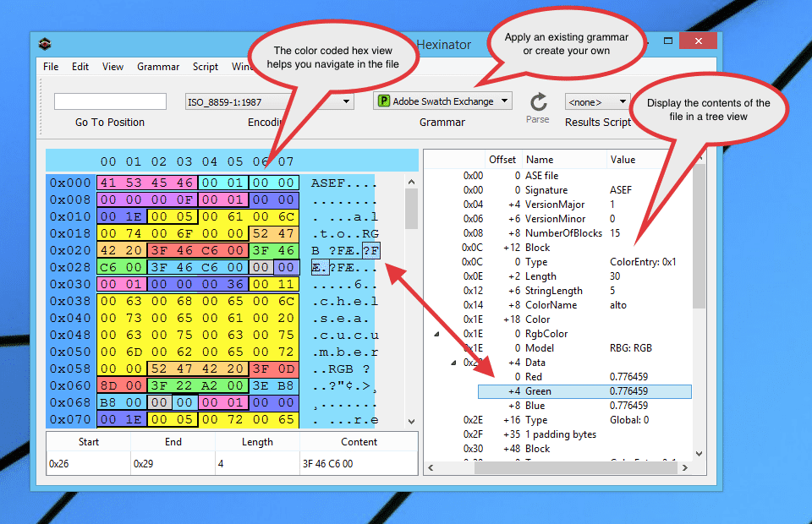
Task: Select the NumberOfBlocks row
Action: [x=559, y=233]
